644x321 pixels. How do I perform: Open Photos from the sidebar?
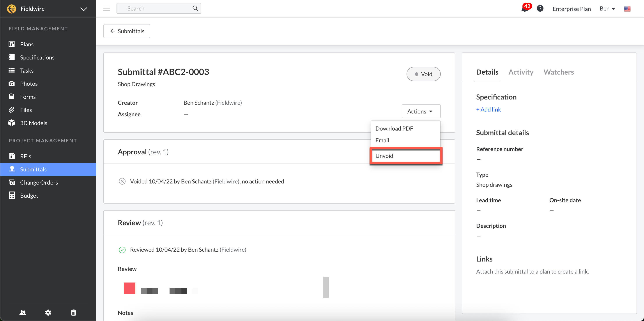(x=29, y=84)
